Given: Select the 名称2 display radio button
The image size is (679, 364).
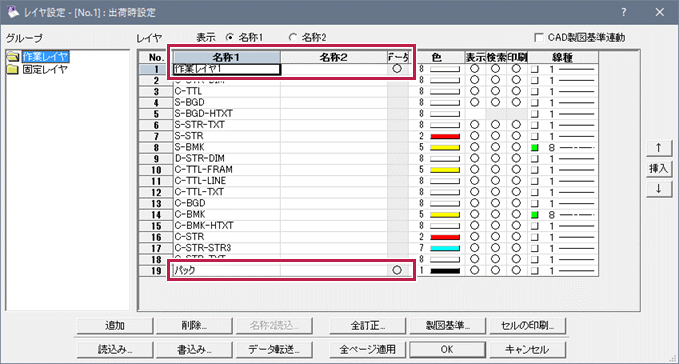Looking at the screenshot, I should click(293, 38).
